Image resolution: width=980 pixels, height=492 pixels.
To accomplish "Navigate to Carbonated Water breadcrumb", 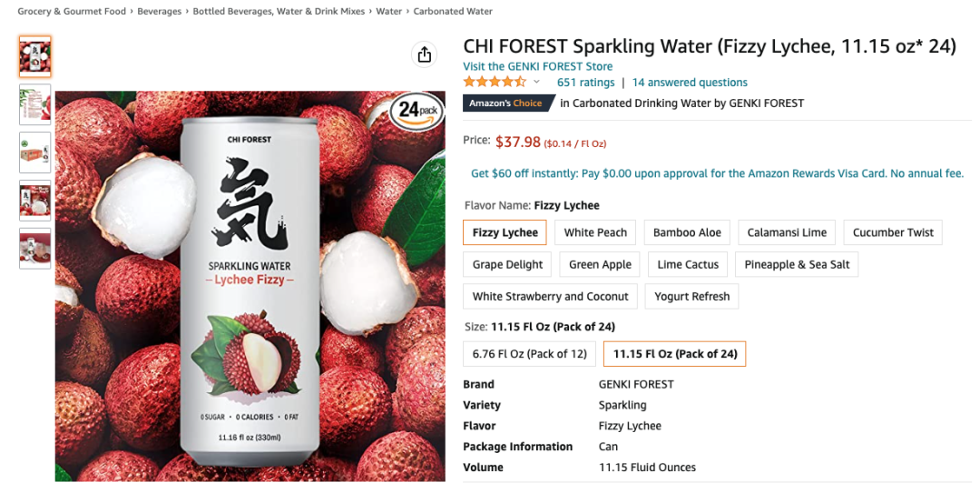I will [x=453, y=12].
